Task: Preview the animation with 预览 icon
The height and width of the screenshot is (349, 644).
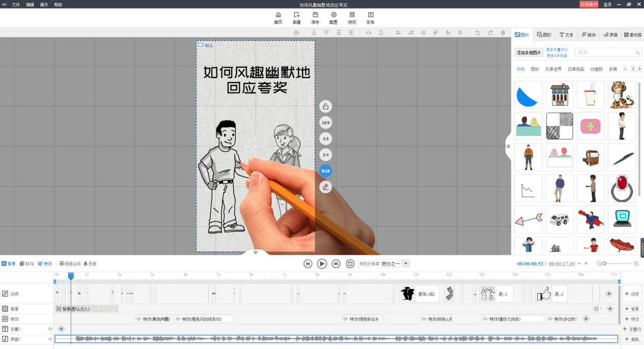Action: [x=352, y=18]
